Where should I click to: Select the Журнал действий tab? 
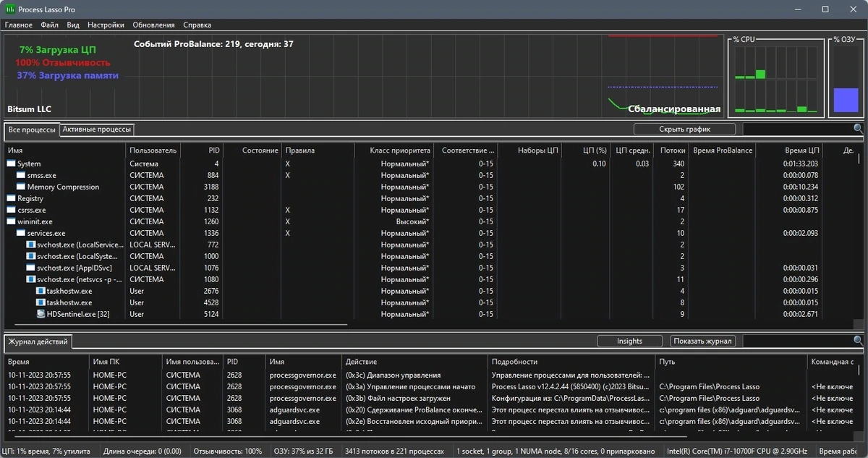tap(38, 342)
